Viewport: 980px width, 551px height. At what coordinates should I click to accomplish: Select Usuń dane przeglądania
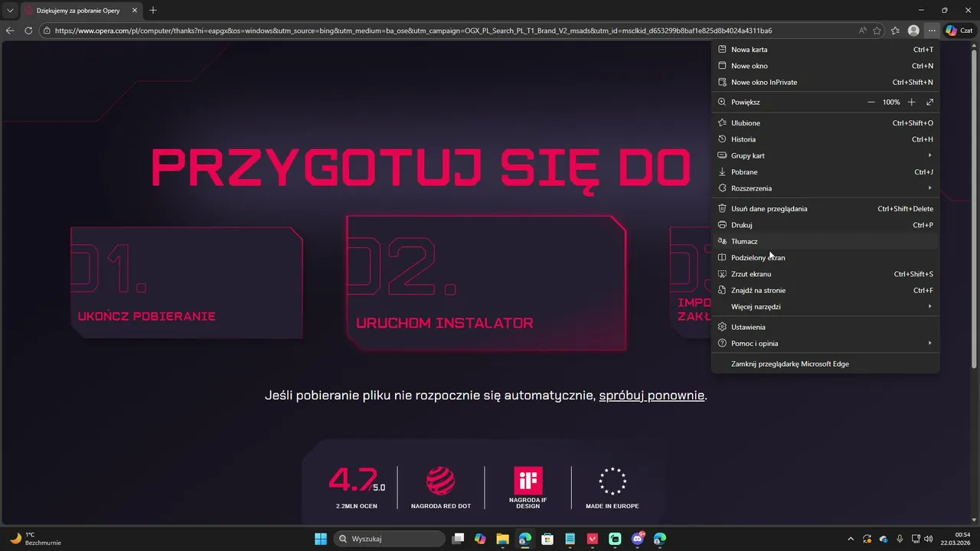point(825,208)
